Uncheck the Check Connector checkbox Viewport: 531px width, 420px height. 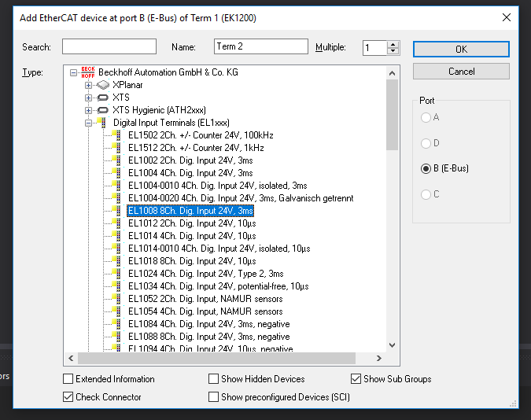pyautogui.click(x=68, y=396)
